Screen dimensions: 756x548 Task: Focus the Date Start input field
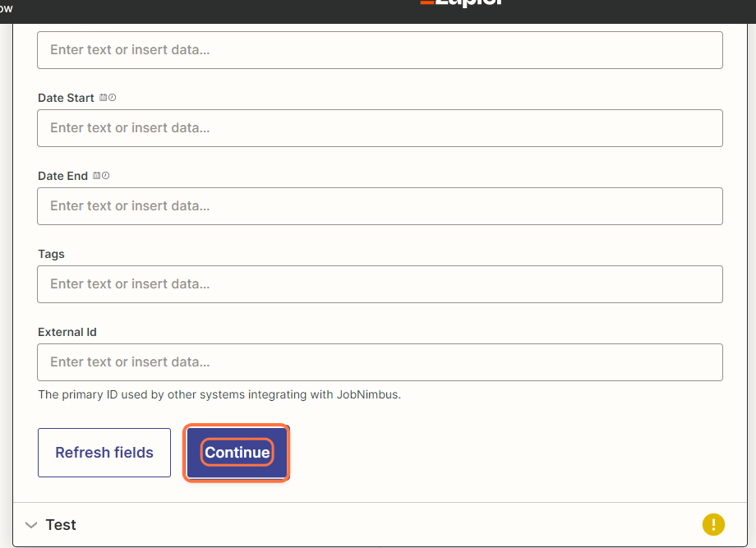point(380,128)
